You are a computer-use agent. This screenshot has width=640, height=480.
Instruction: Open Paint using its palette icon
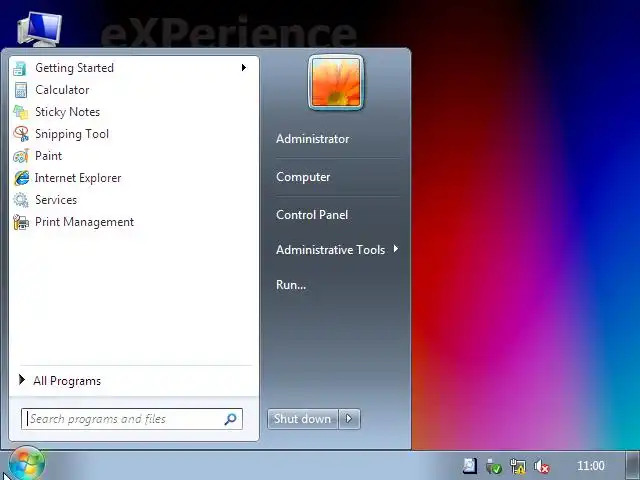click(20, 156)
